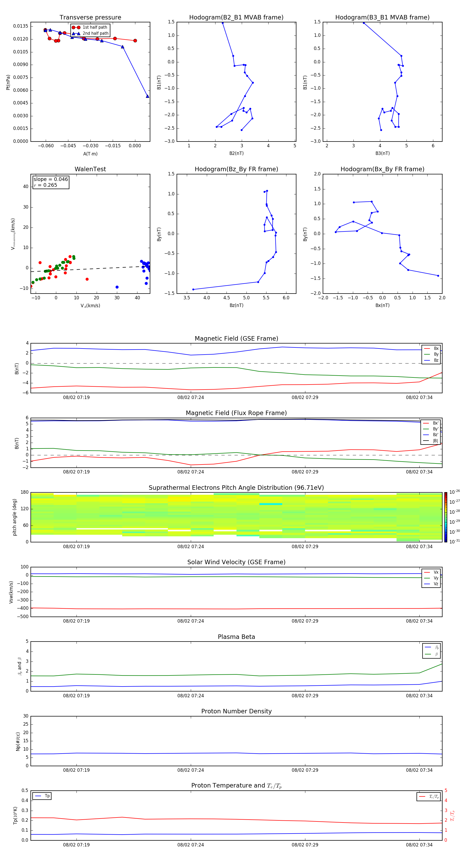This screenshot has height=868, width=473.
Task: Click the Plasma Beta panel title
Action: [236, 637]
